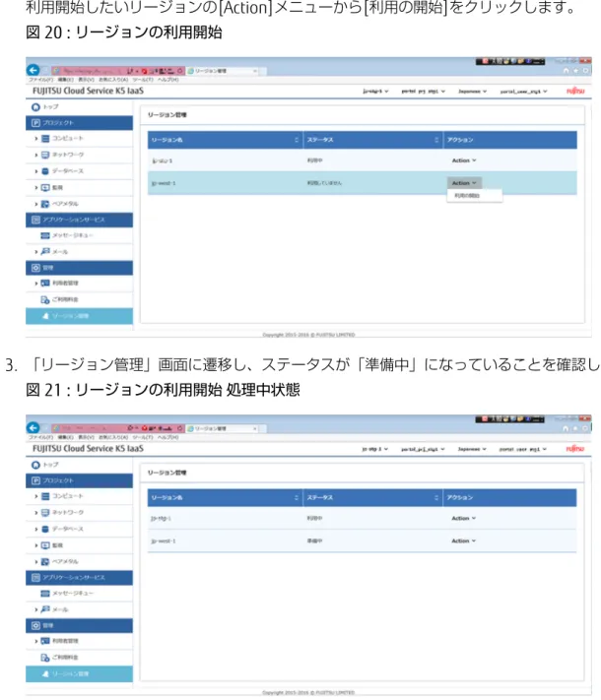601x700 pixels.
Task: Open Action dropdown for jp-west-1 row, Figure 21
Action: [464, 541]
